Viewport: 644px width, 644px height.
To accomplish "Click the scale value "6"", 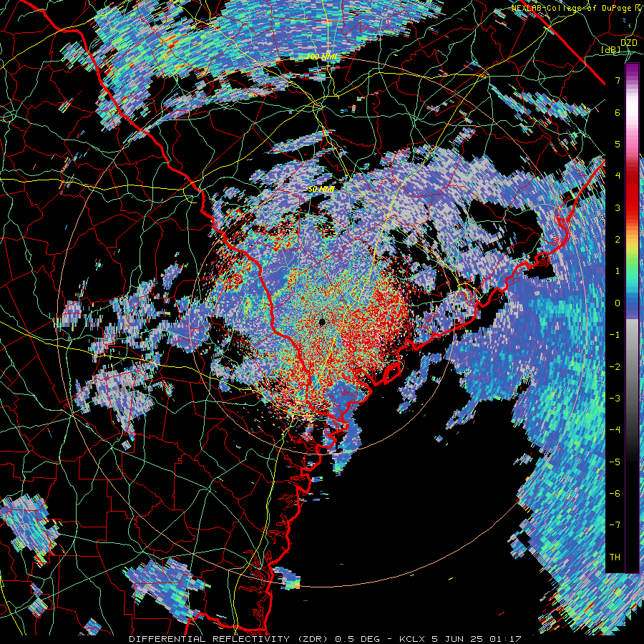I will [618, 112].
